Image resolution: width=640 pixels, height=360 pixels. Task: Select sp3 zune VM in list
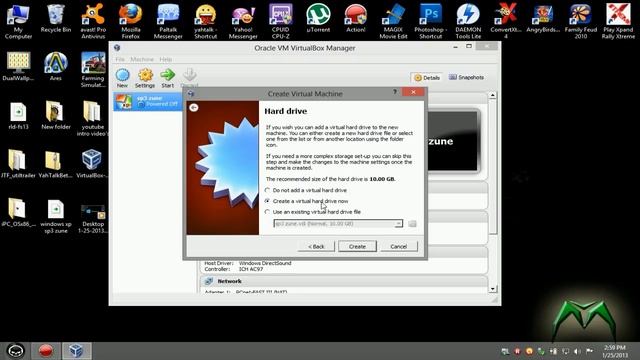(148, 101)
